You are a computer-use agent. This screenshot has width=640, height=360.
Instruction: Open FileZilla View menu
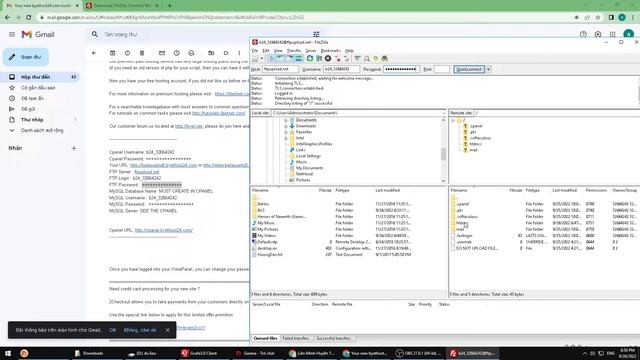[278, 51]
